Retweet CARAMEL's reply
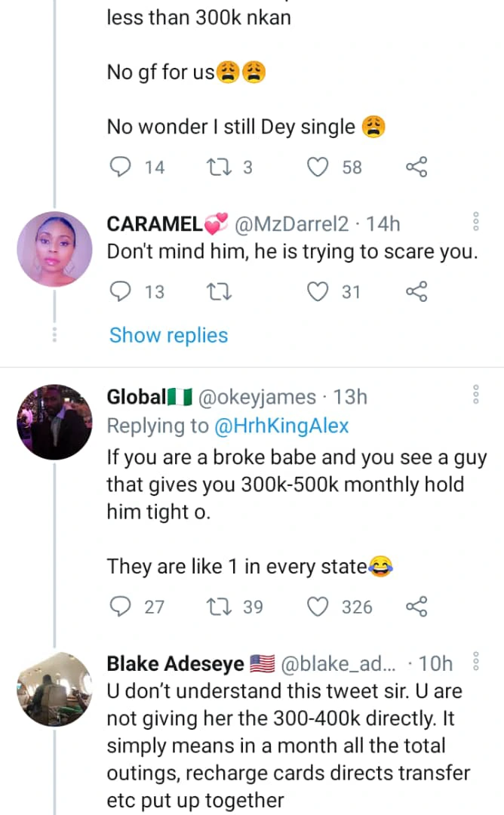Image resolution: width=504 pixels, height=815 pixels. [218, 292]
